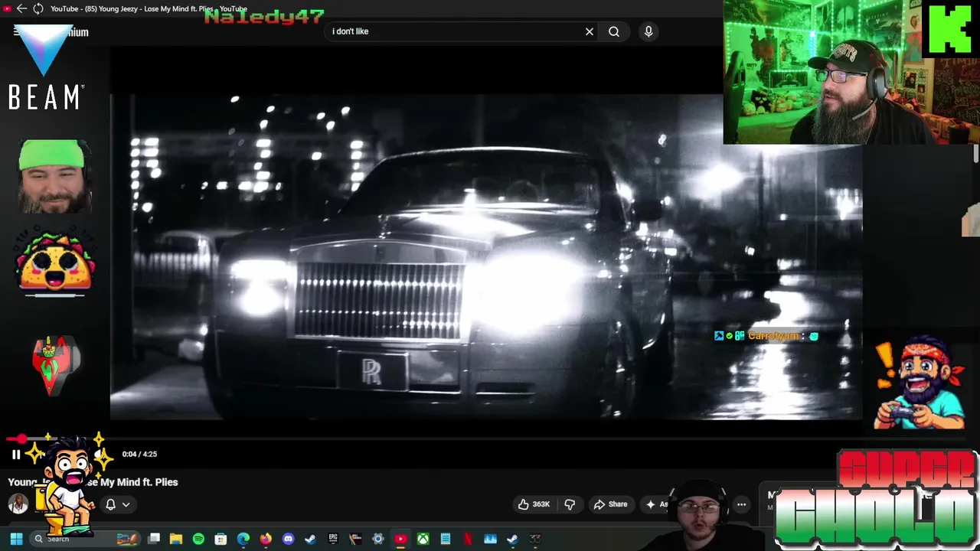Open Firefox from taskbar
Image resolution: width=980 pixels, height=551 pixels.
pyautogui.click(x=266, y=539)
